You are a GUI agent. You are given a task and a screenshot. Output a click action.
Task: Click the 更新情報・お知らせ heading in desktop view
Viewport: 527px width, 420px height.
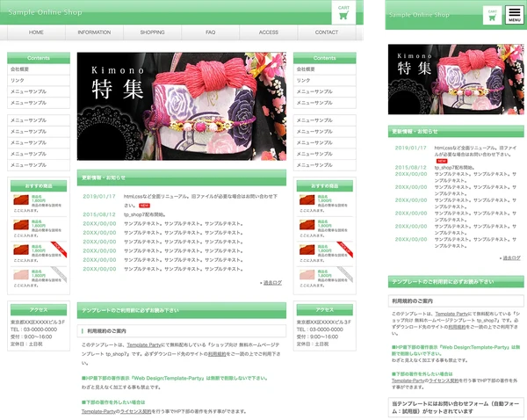coord(182,177)
